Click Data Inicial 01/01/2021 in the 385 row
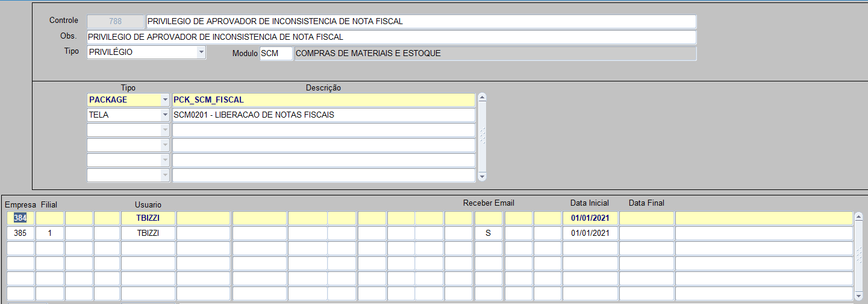The height and width of the screenshot is (304, 868). coord(590,233)
